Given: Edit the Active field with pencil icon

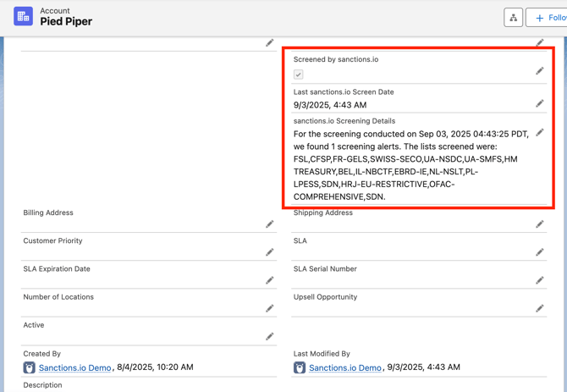Looking at the screenshot, I should (x=269, y=337).
